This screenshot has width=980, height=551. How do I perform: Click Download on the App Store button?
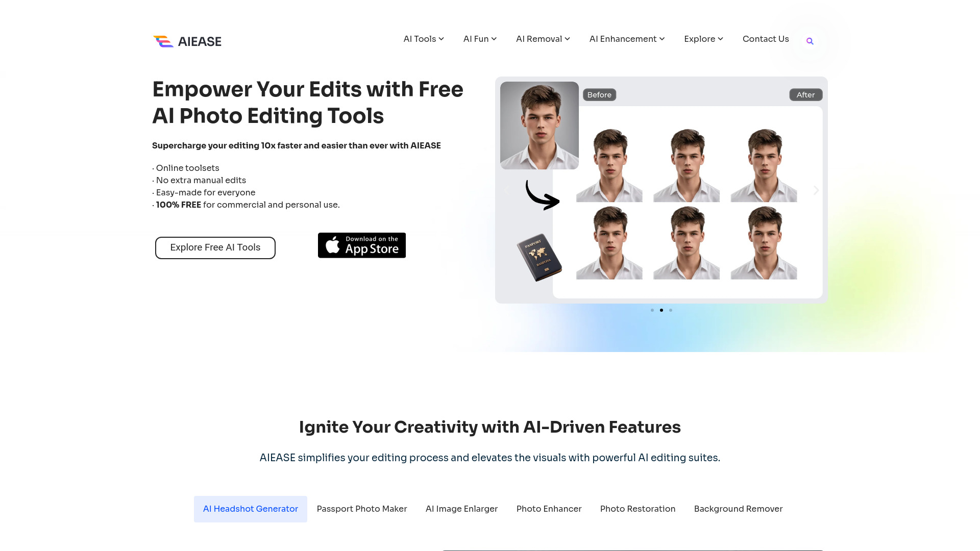click(361, 245)
